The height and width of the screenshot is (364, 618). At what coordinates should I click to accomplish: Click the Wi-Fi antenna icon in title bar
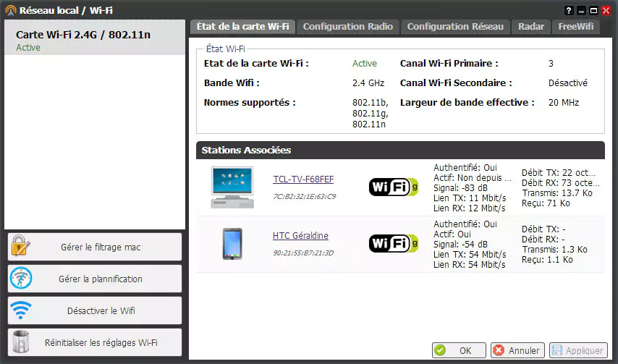pos(11,11)
